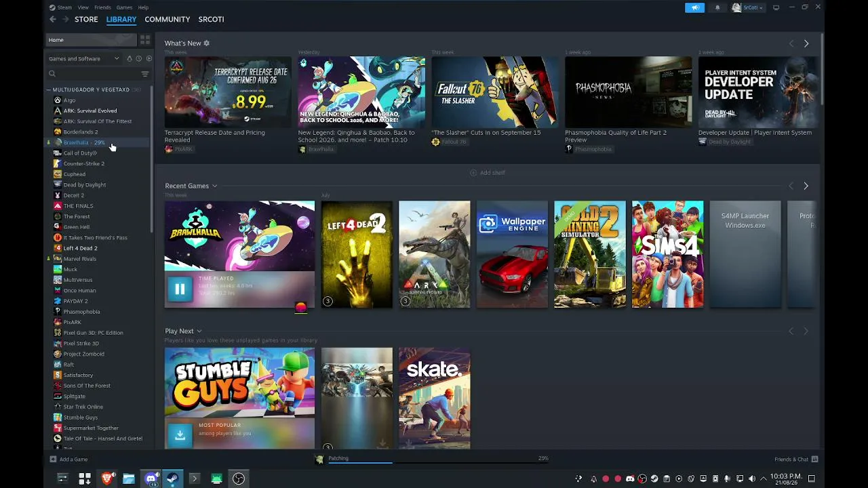Open the skate. cover in Play Next

434,399
